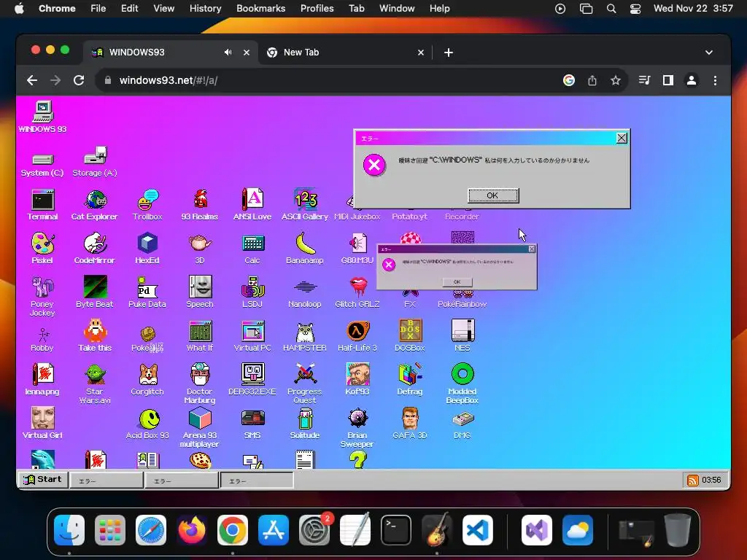Open the Defrag icon
This screenshot has height=560, width=747.
click(x=410, y=379)
